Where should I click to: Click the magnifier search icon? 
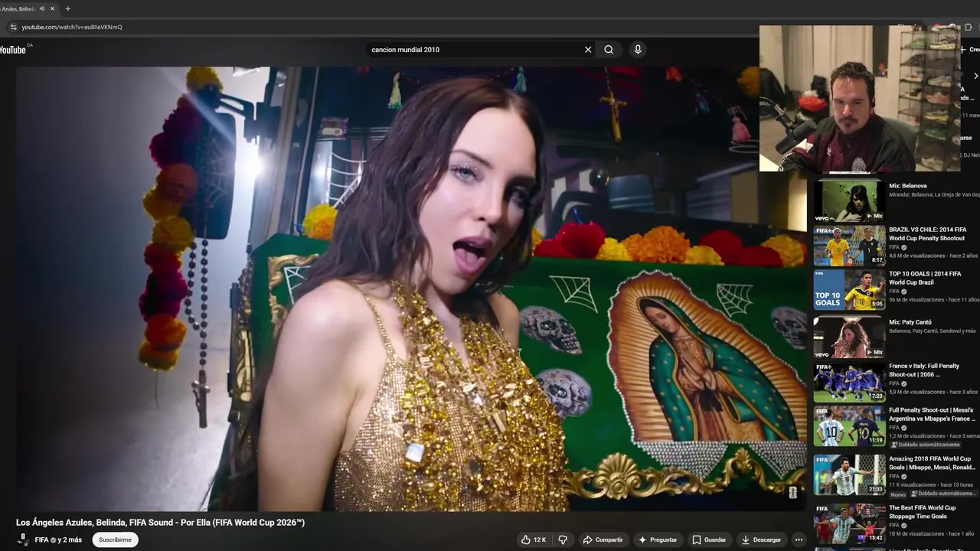click(x=609, y=50)
